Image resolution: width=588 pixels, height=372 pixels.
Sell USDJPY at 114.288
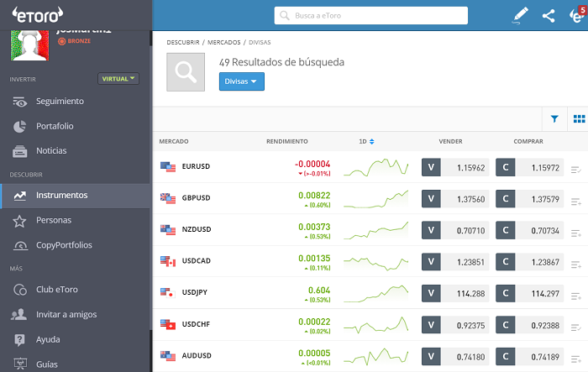455,293
